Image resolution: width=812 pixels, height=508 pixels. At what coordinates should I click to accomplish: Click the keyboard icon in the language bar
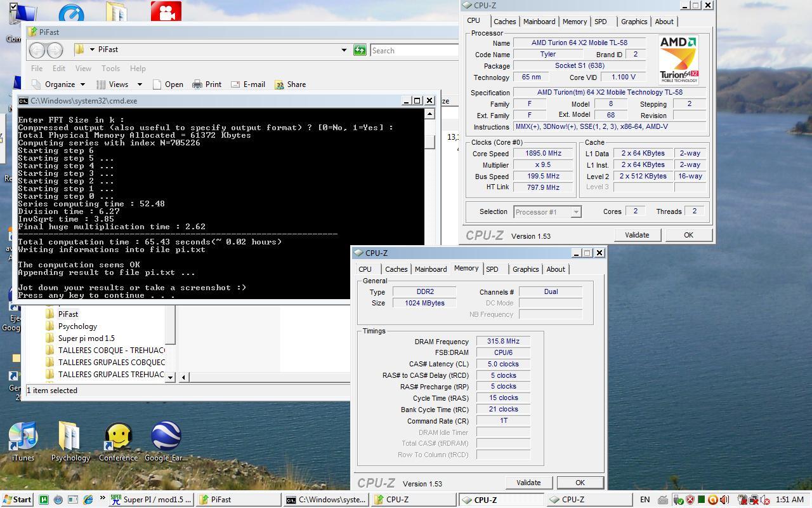pos(663,500)
